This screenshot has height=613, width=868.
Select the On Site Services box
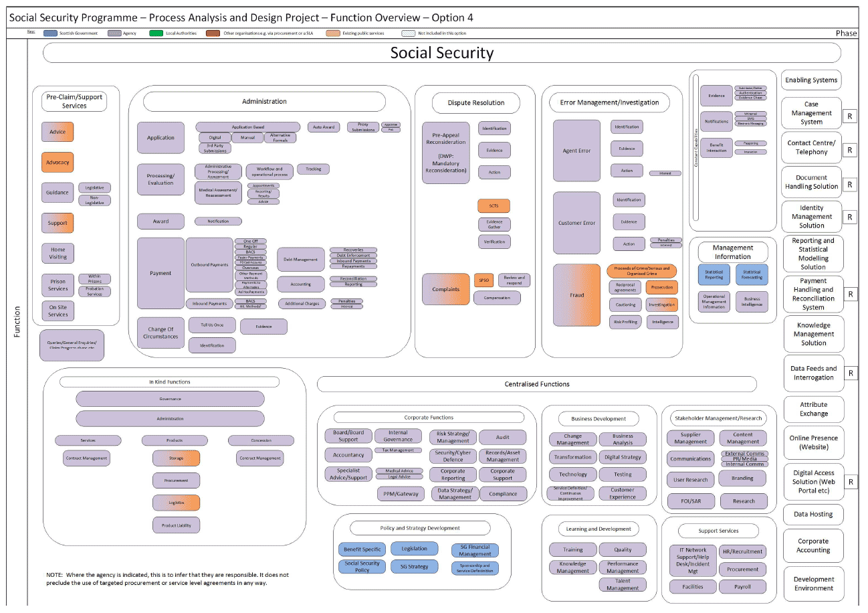58,311
